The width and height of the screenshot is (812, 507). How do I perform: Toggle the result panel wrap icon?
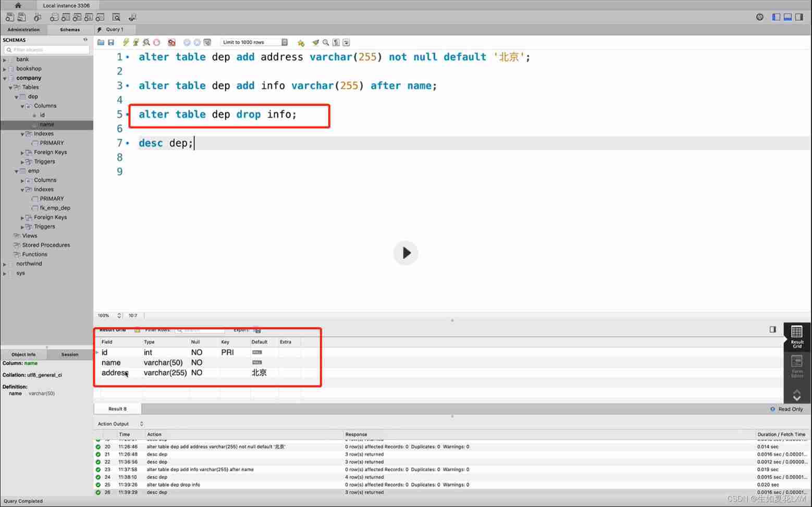pos(773,329)
